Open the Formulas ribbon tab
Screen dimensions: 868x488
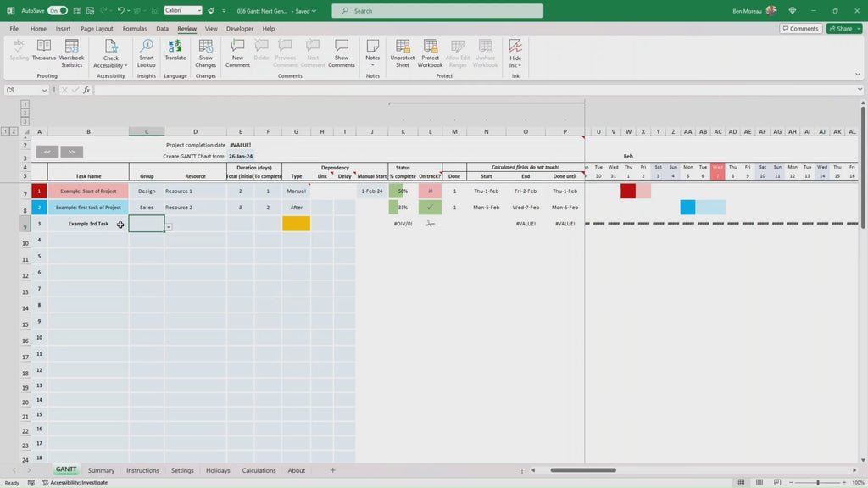[x=135, y=29]
